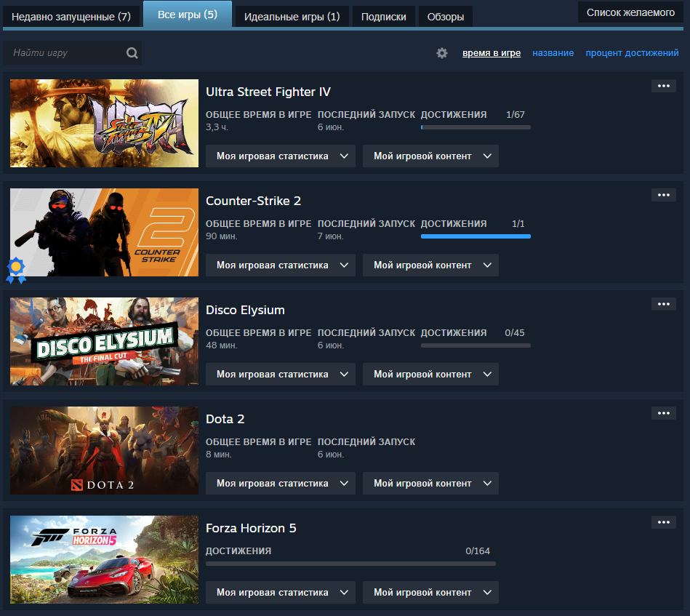Viewport: 690px width, 616px height.
Task: Click the 0/164 achievements count
Action: click(478, 551)
